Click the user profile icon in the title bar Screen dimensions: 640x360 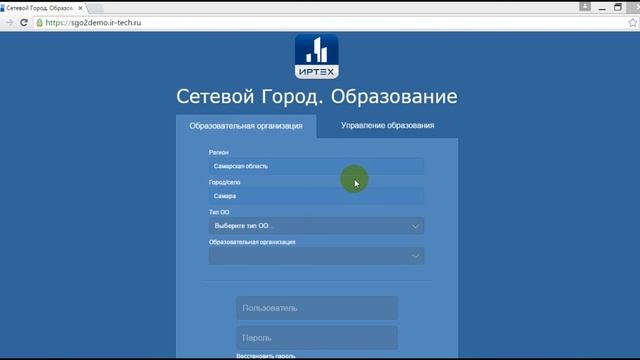click(585, 7)
